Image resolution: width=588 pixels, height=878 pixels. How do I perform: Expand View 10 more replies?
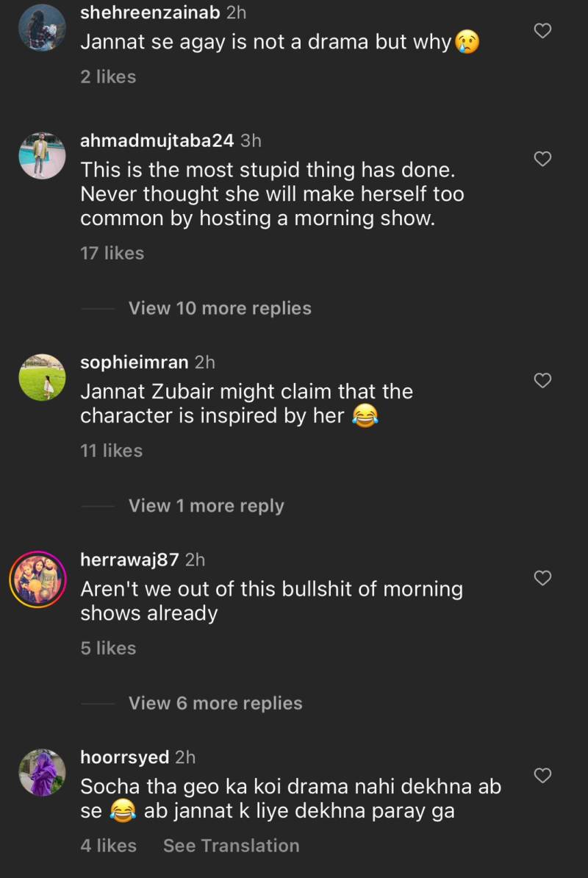[x=220, y=308]
